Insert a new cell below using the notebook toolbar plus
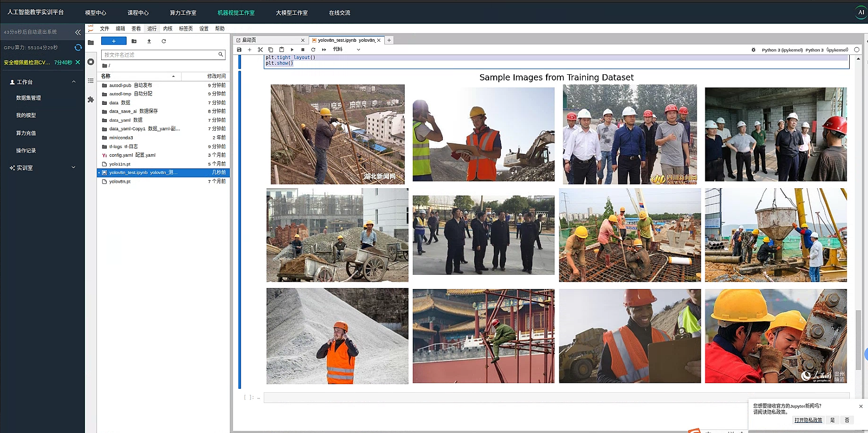The height and width of the screenshot is (433, 868). [x=250, y=50]
